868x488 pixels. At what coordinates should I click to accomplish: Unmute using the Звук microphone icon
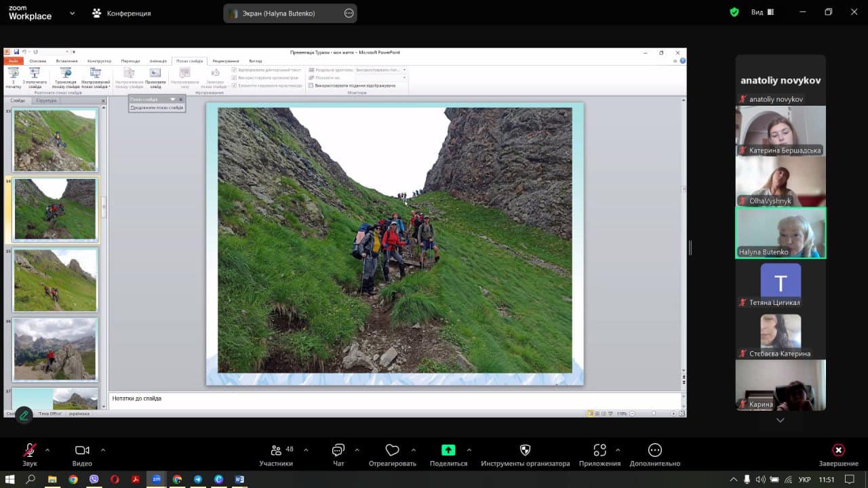pos(30,450)
